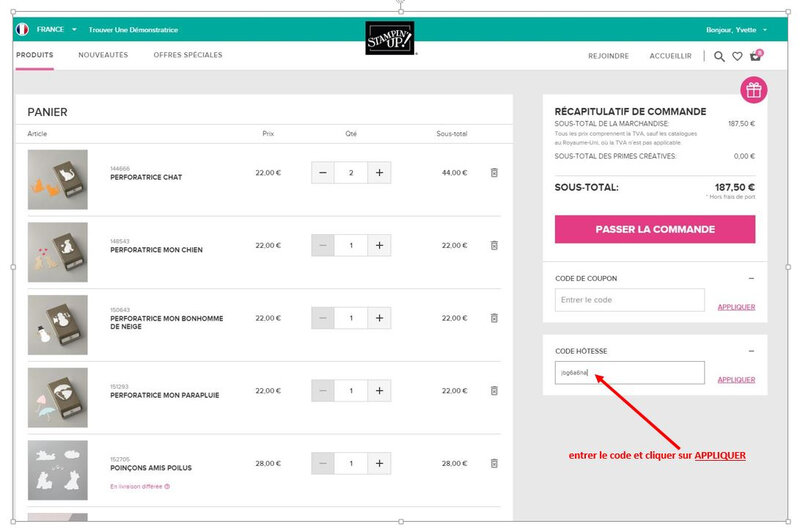The height and width of the screenshot is (532, 800).
Task: Click the France flag icon
Action: point(22,30)
